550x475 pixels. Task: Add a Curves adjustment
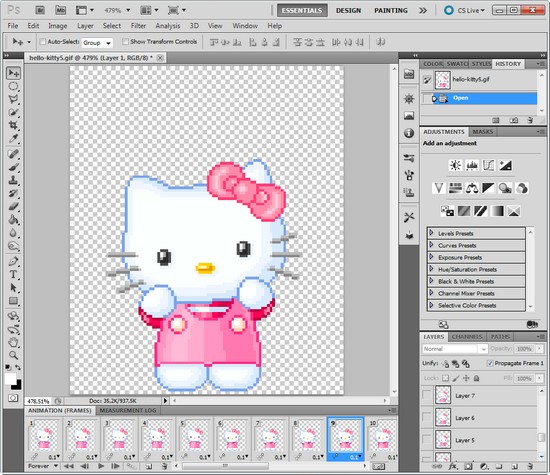coord(488,165)
